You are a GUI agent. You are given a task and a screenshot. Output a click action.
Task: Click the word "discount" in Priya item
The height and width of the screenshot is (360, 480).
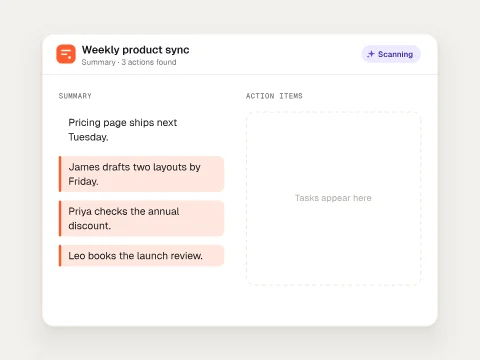coord(89,226)
